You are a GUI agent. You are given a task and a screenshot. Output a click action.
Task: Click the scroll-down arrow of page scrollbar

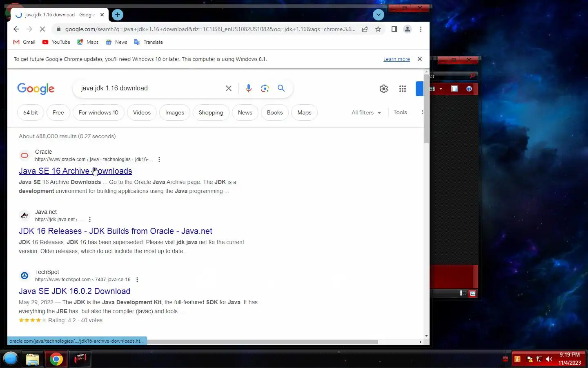(x=426, y=336)
